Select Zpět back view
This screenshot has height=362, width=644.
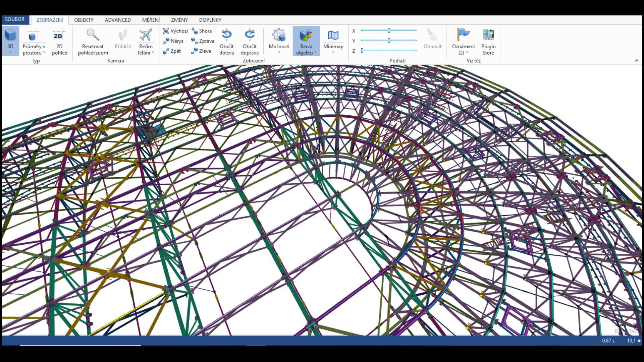click(172, 51)
